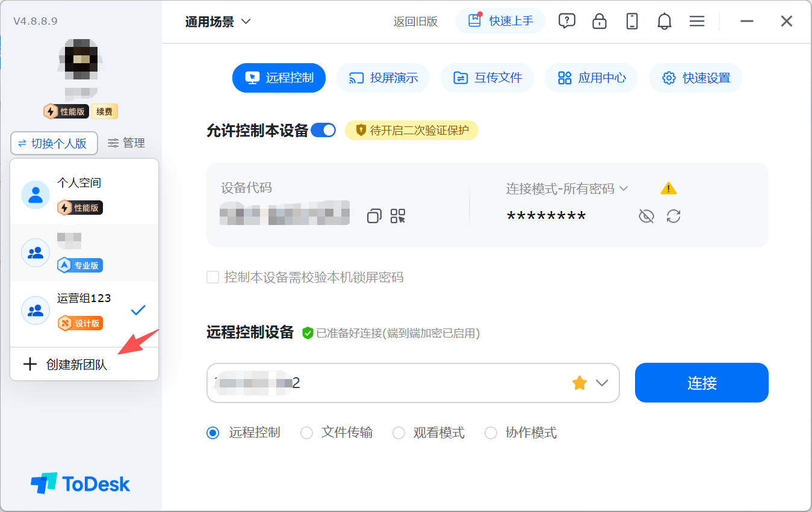Click the favorite star in device field
Image resolution: width=812 pixels, height=512 pixels.
click(580, 383)
